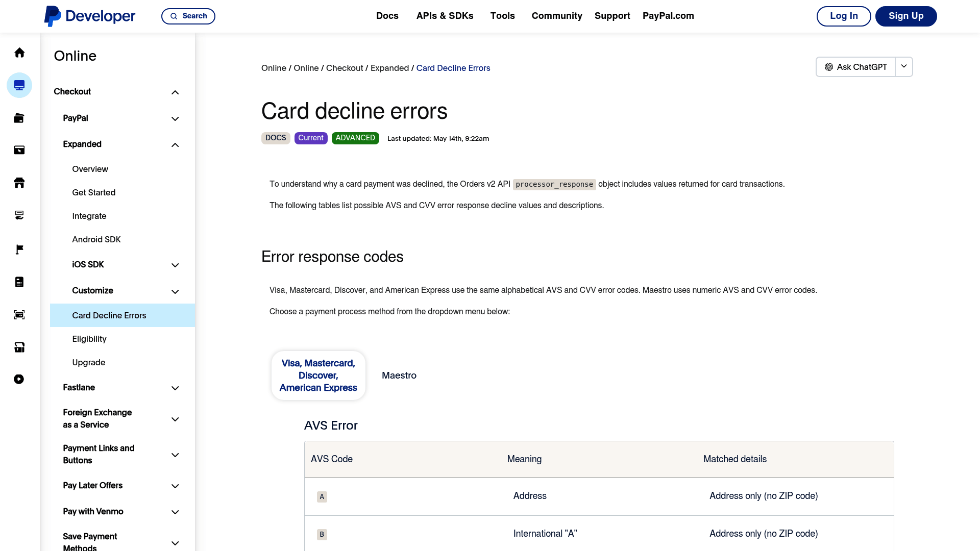Click the Checkout breadcrumb link

[345, 68]
